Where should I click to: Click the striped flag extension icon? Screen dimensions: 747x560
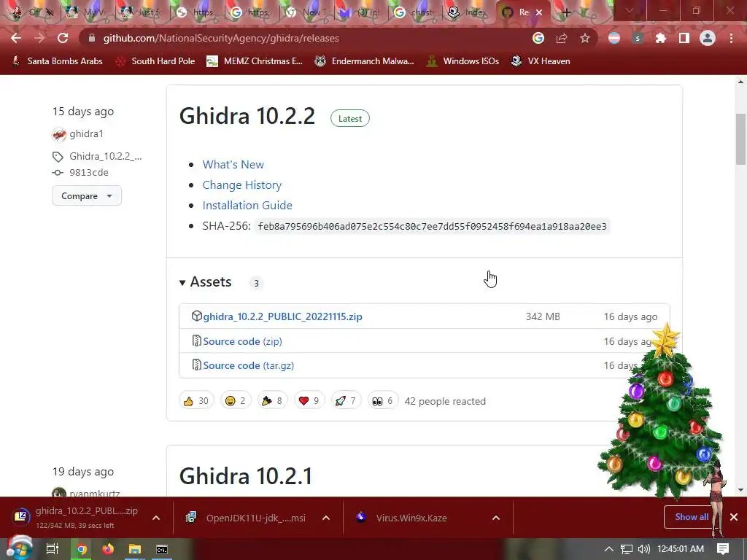pos(614,38)
